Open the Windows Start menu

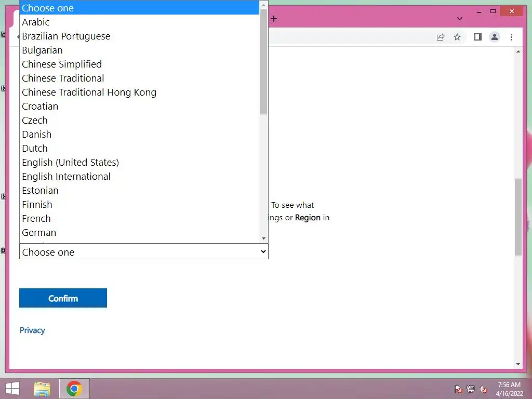point(12,389)
